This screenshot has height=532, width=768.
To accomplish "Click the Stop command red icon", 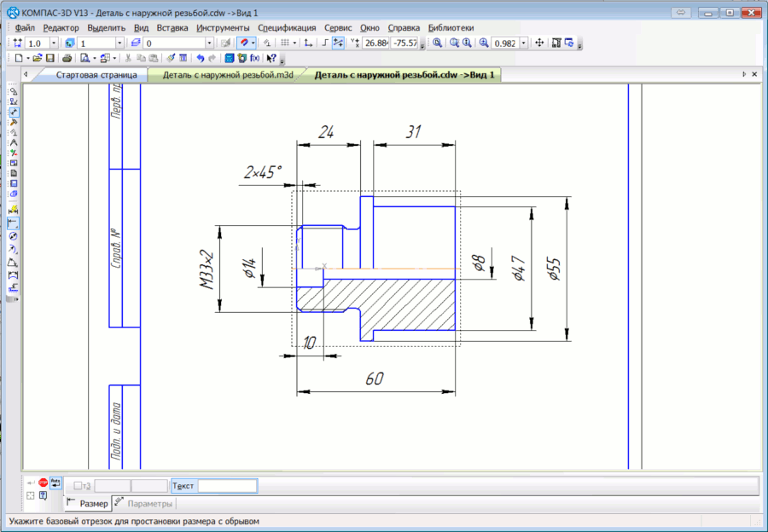I will (44, 483).
